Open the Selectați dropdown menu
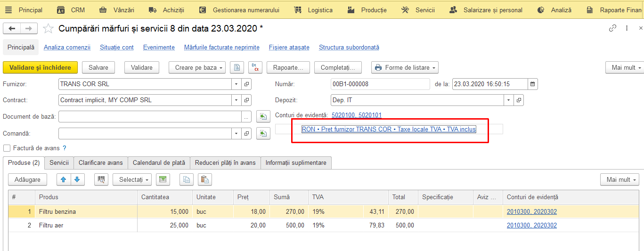 coord(132,179)
